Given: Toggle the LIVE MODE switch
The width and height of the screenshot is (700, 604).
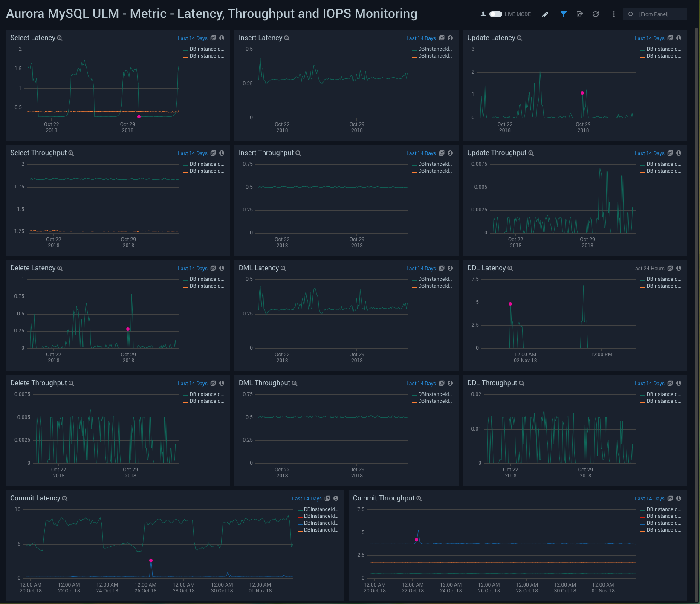Looking at the screenshot, I should click(x=496, y=14).
